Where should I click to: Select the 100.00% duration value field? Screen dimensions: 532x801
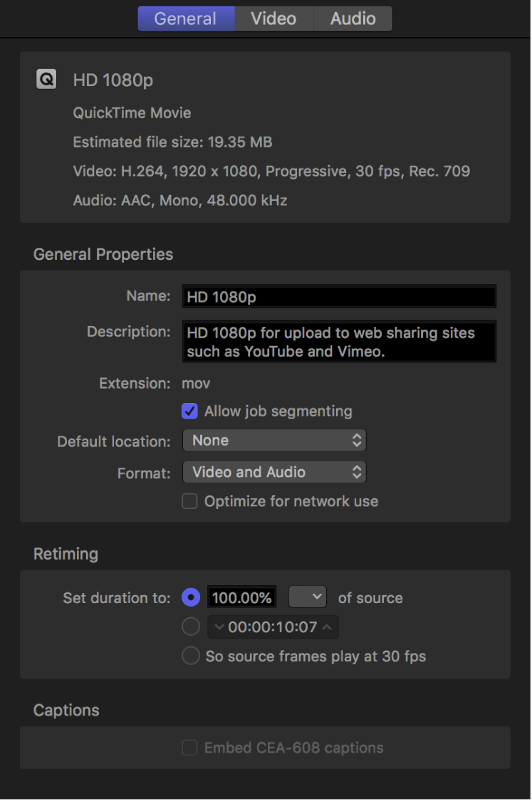click(241, 597)
